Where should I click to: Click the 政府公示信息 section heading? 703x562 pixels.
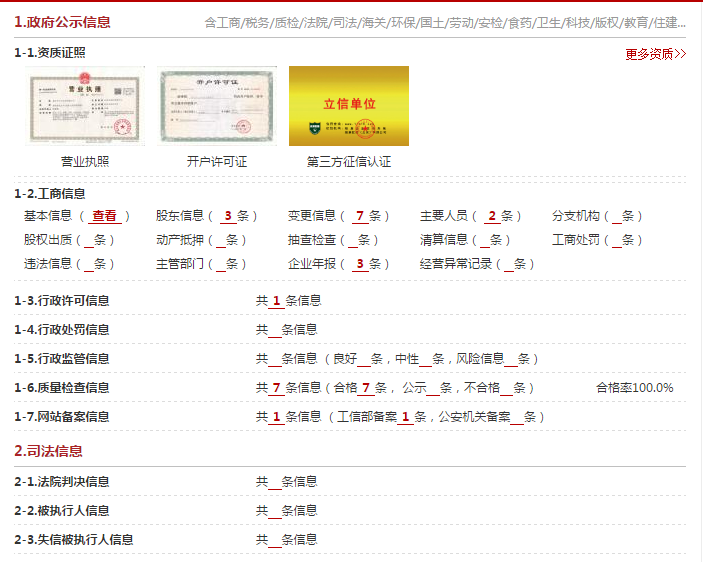click(62, 21)
